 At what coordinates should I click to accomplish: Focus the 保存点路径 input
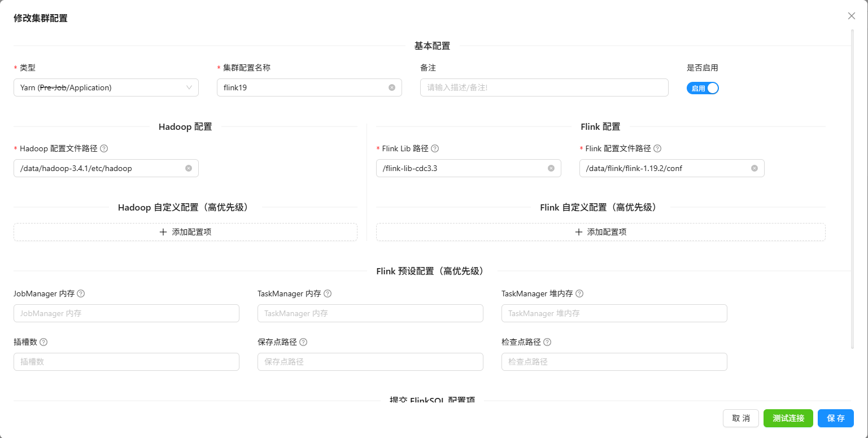(370, 362)
